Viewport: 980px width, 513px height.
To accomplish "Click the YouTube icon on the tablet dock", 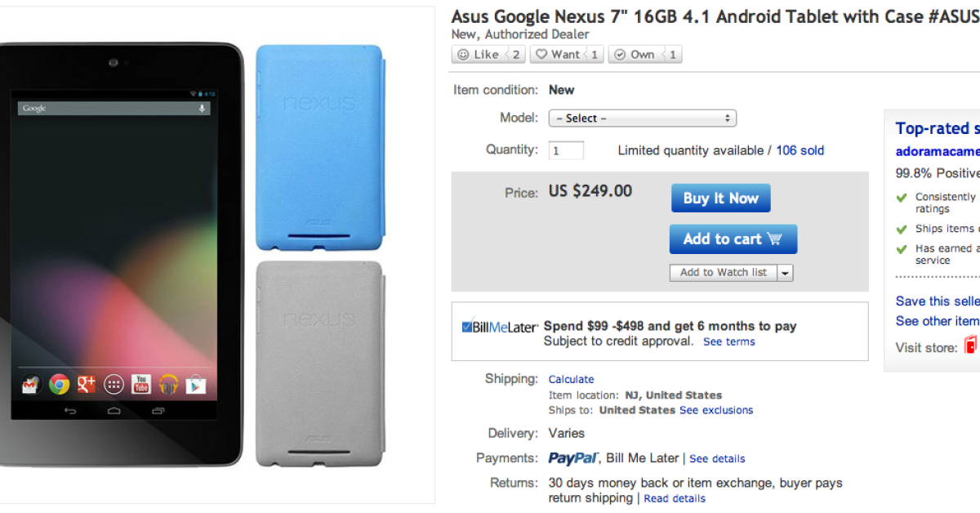I will [141, 384].
